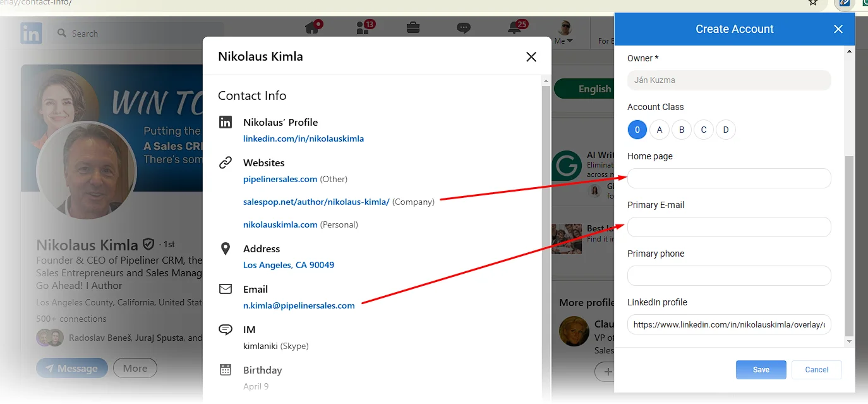The width and height of the screenshot is (868, 404).
Task: Open the Messaging speech bubble icon
Action: click(x=464, y=27)
